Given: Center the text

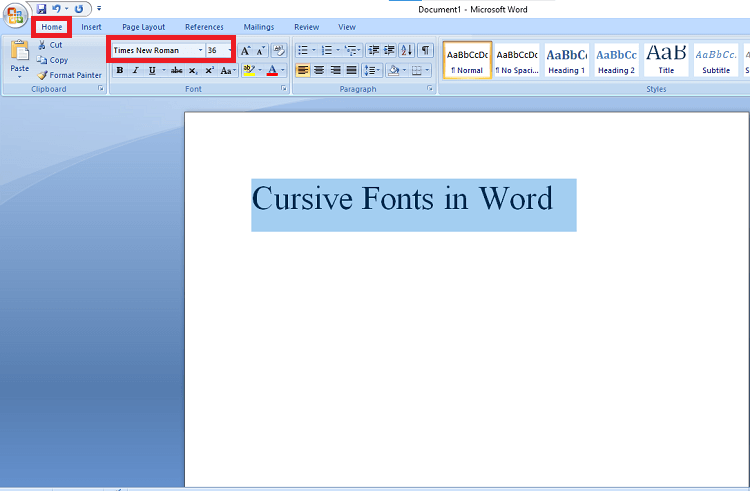Looking at the screenshot, I should coord(319,70).
